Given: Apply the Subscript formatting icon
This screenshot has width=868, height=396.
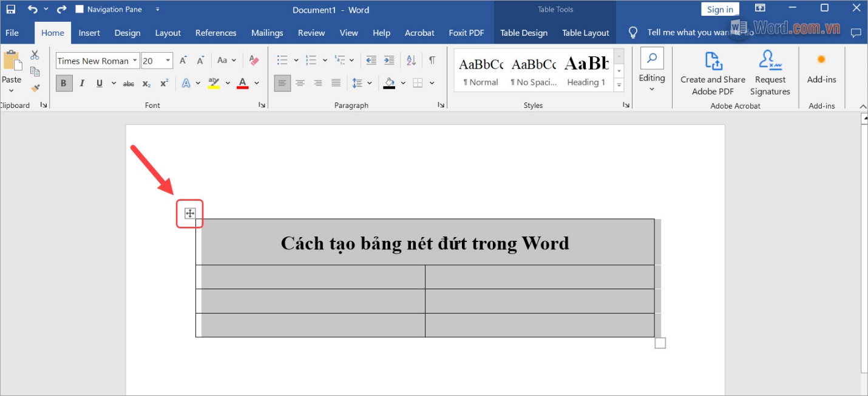Looking at the screenshot, I should (146, 83).
